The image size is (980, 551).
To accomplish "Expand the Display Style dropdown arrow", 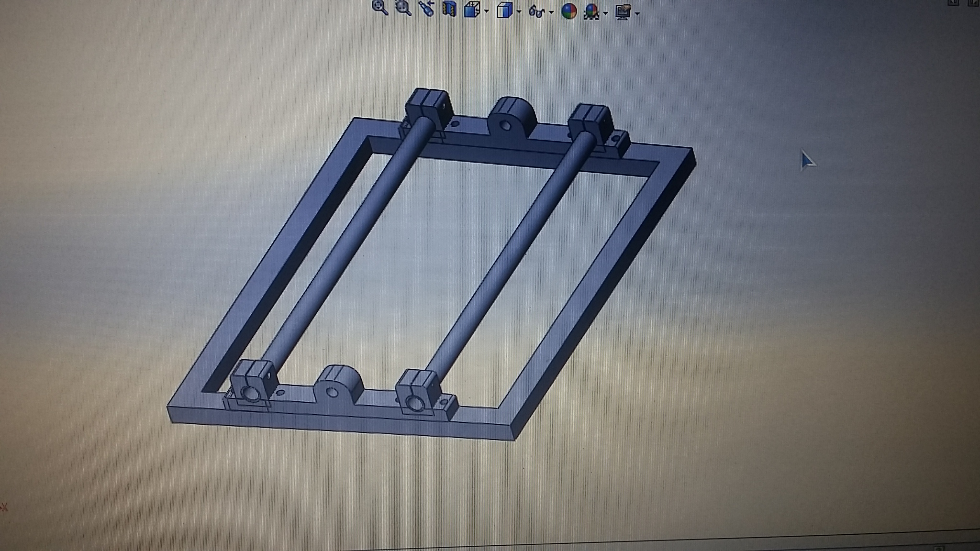I will pyautogui.click(x=519, y=11).
